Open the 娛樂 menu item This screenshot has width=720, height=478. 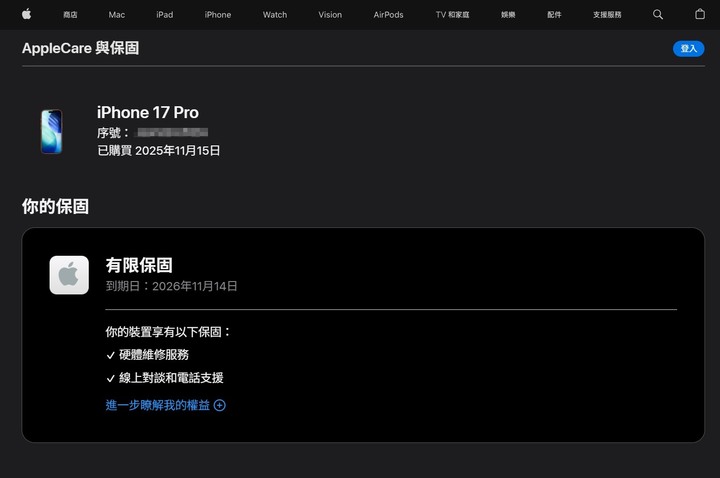(508, 15)
